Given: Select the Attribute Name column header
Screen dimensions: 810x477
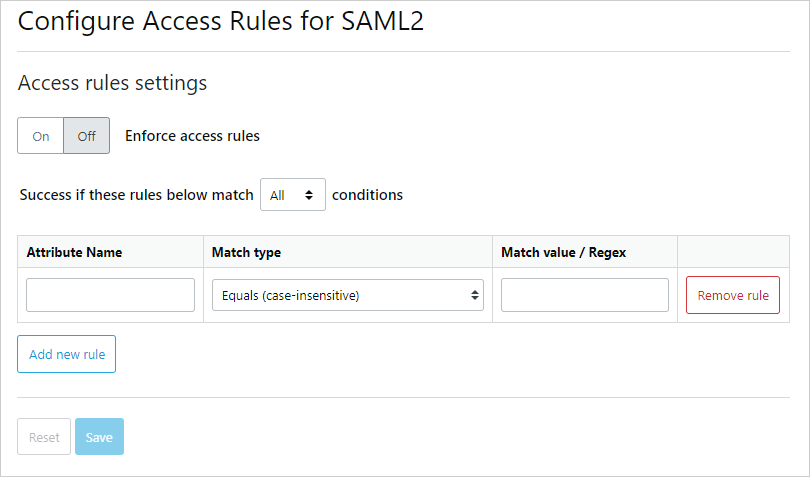Looking at the screenshot, I should pyautogui.click(x=74, y=252).
